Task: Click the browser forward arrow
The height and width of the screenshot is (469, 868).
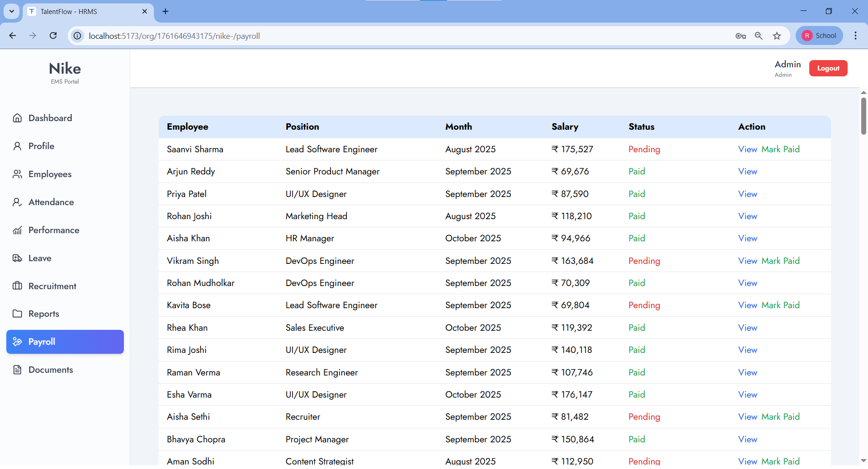Action: tap(33, 36)
